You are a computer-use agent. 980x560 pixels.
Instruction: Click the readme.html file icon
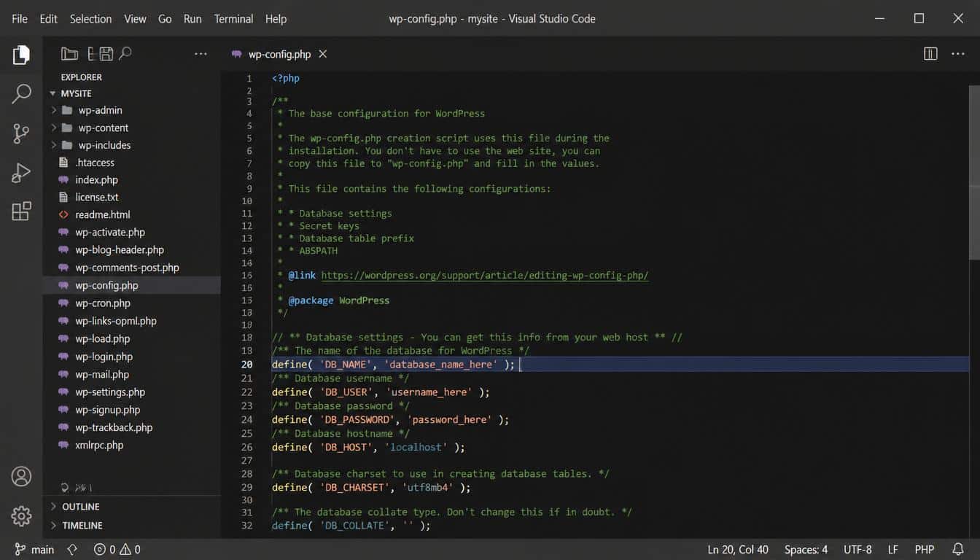point(63,214)
